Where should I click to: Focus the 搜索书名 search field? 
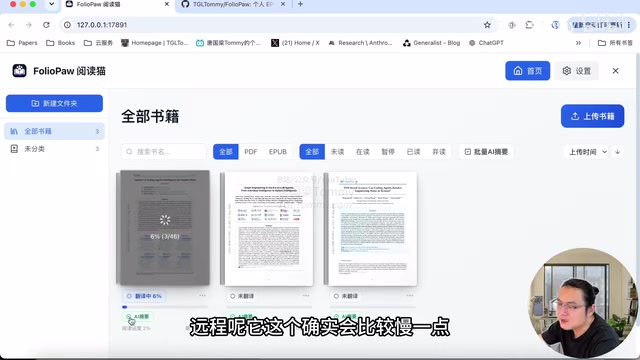pos(164,151)
